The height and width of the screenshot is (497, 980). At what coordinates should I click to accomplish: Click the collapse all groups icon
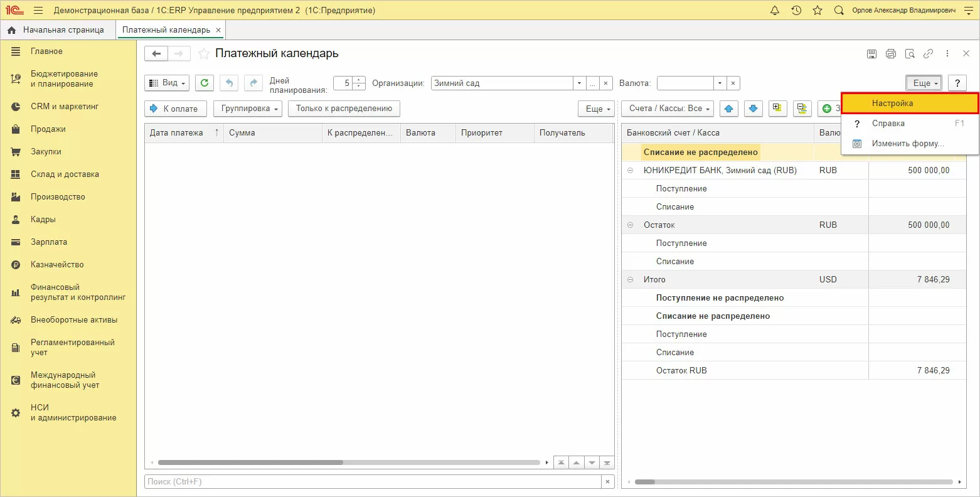click(802, 109)
